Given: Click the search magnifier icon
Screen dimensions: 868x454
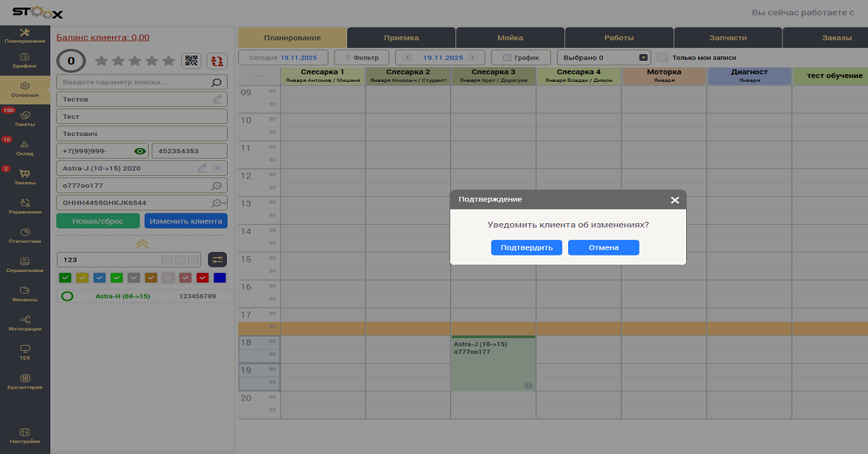Looking at the screenshot, I should pos(216,83).
